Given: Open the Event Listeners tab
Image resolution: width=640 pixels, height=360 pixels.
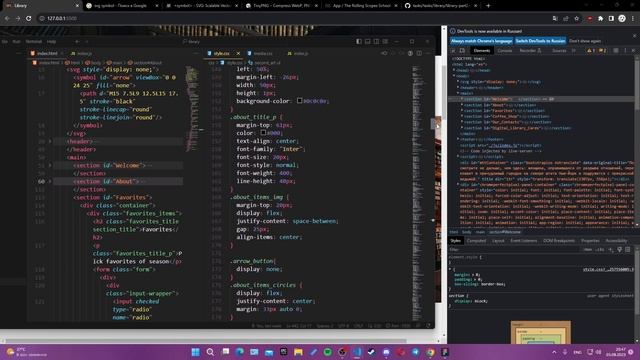Looking at the screenshot, I should click(x=524, y=241).
